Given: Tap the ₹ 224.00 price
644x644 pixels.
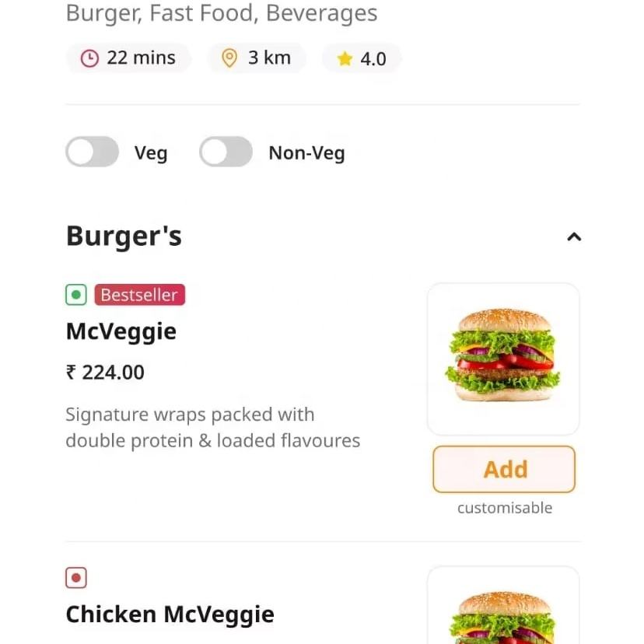Looking at the screenshot, I should click(x=105, y=373).
